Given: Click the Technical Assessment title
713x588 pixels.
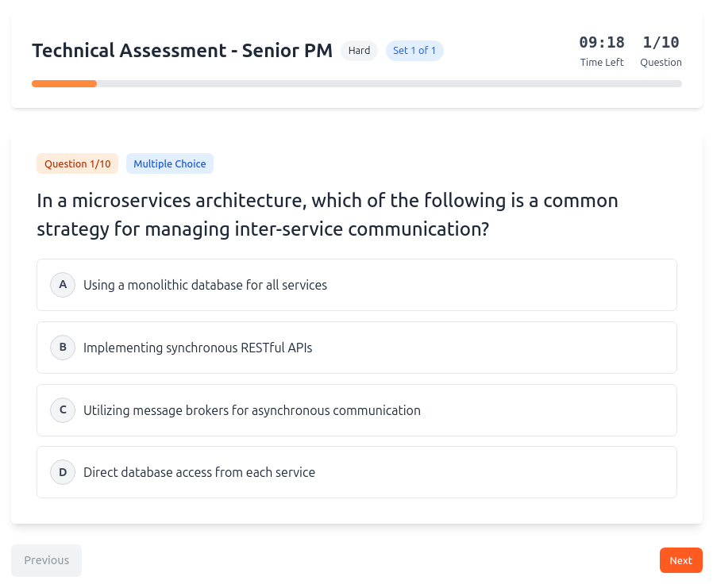Looking at the screenshot, I should (182, 50).
